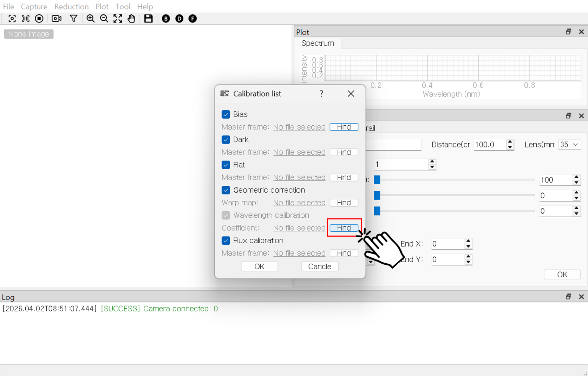This screenshot has width=588, height=376.
Task: Open the Reduction menu
Action: point(71,7)
